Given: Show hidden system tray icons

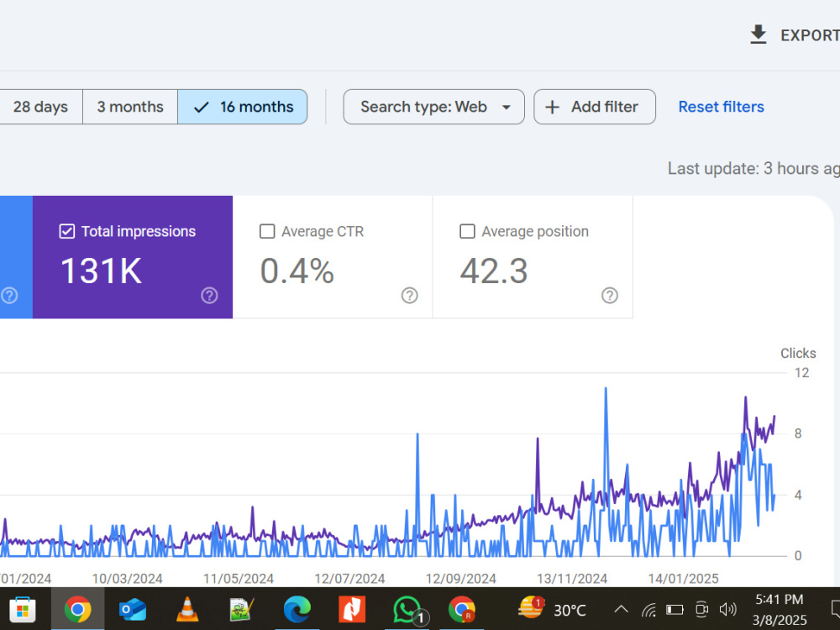Looking at the screenshot, I should pos(621,609).
